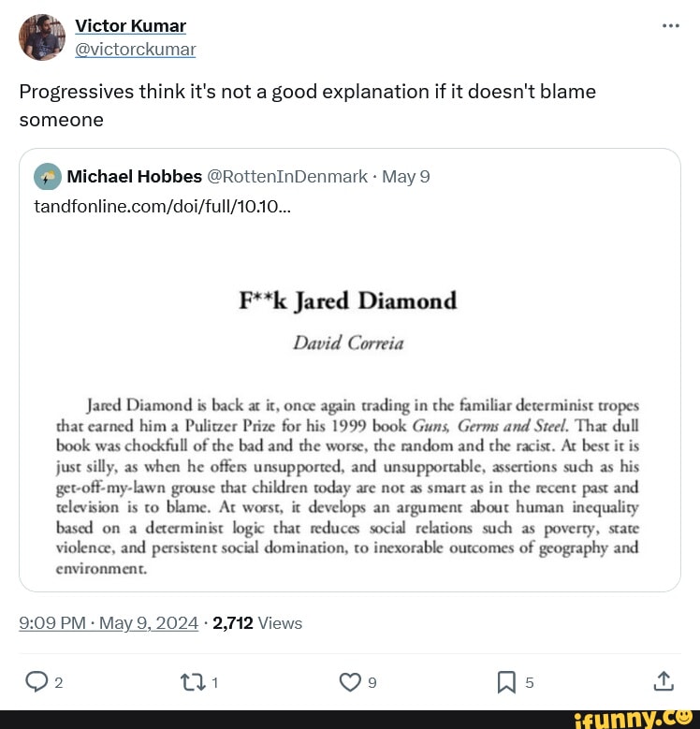Open the @victorckumar handle link
This screenshot has height=729, width=700.
coord(135,49)
